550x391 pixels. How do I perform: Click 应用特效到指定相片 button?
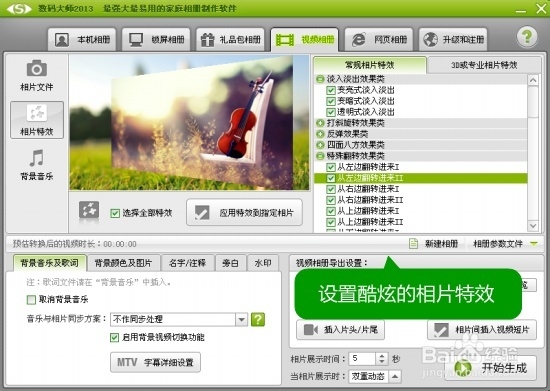coord(244,213)
